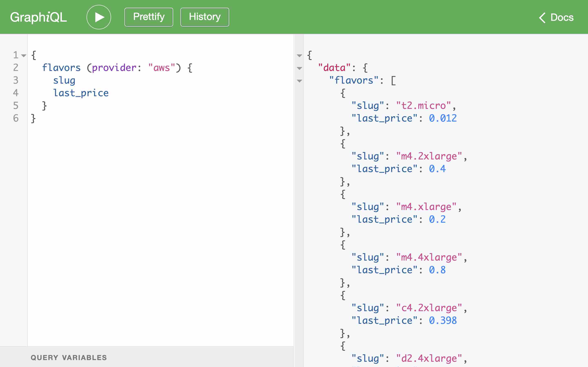This screenshot has width=588, height=367.
Task: Click the Prettify button to format query
Action: pyautogui.click(x=149, y=17)
